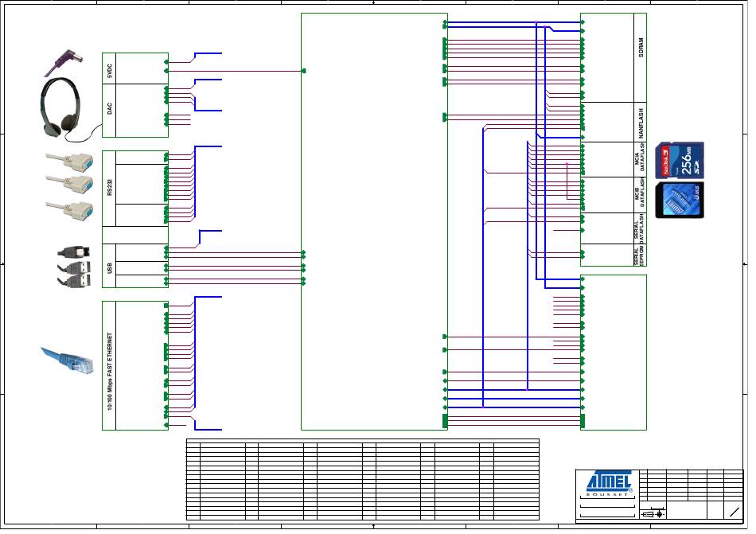Select the MCIA DATAFLASH label
The height and width of the screenshot is (534, 756).
(x=640, y=158)
